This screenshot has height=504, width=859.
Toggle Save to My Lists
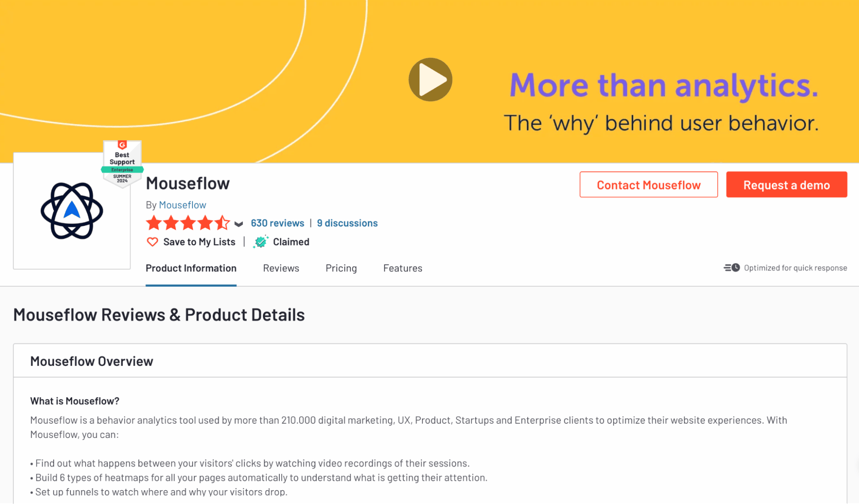[199, 242]
